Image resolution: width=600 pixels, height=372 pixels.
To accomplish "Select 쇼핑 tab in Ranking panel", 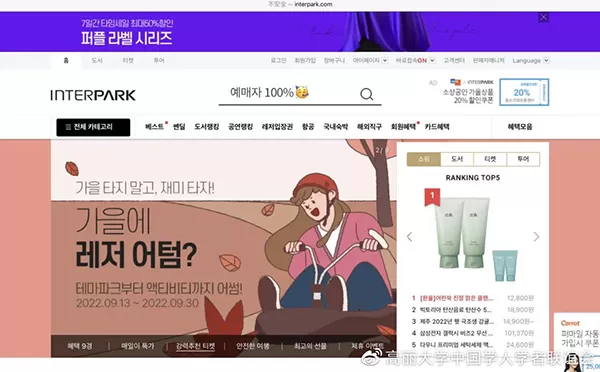I will pos(424,159).
